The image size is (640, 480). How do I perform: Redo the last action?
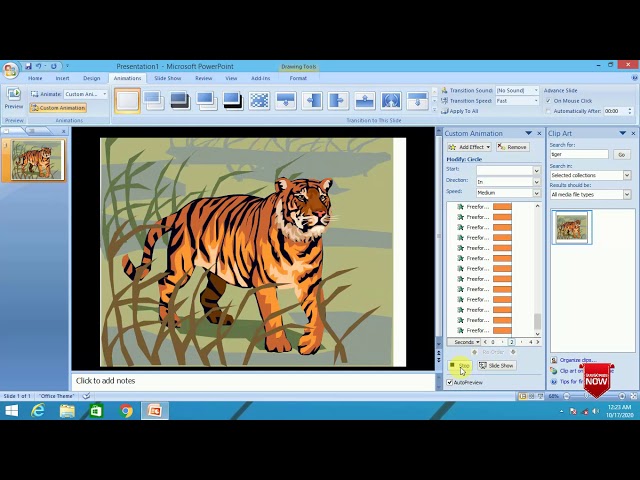(53, 66)
